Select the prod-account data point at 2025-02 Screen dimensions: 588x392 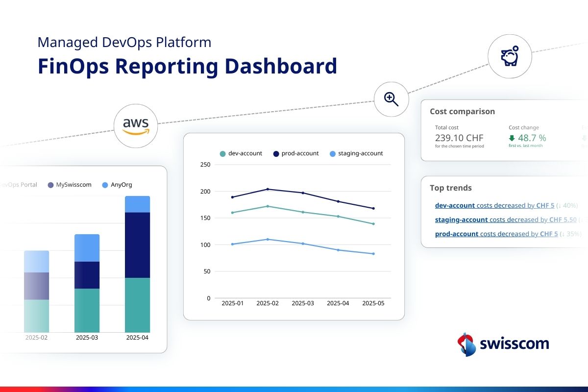coord(268,189)
